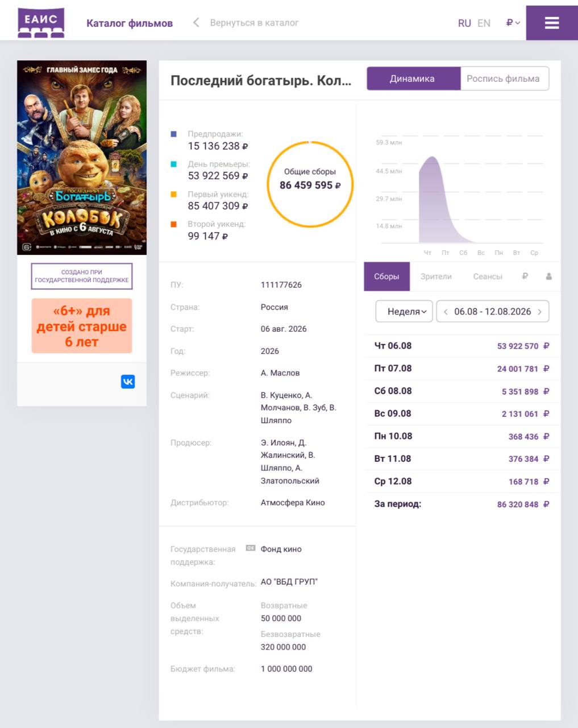Click Фонд кино value
578x728 pixels.
click(281, 549)
